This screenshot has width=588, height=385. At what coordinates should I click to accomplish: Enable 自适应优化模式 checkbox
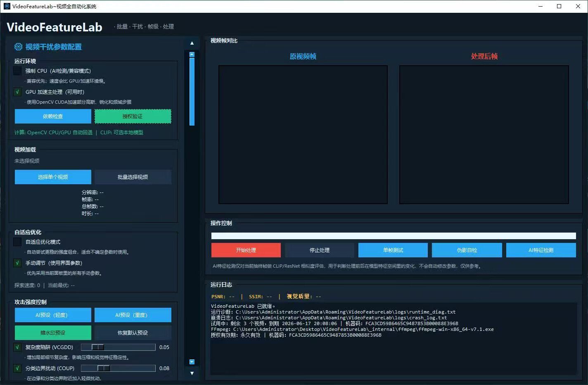coord(17,242)
